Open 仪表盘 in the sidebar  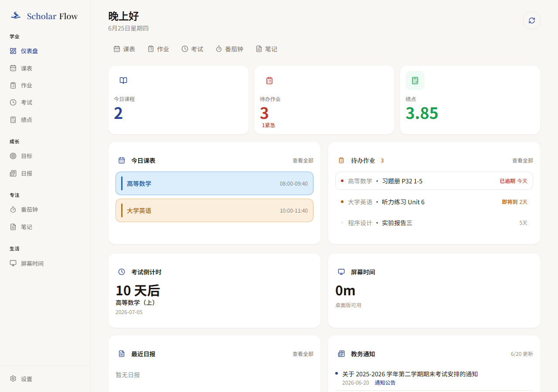click(45, 51)
